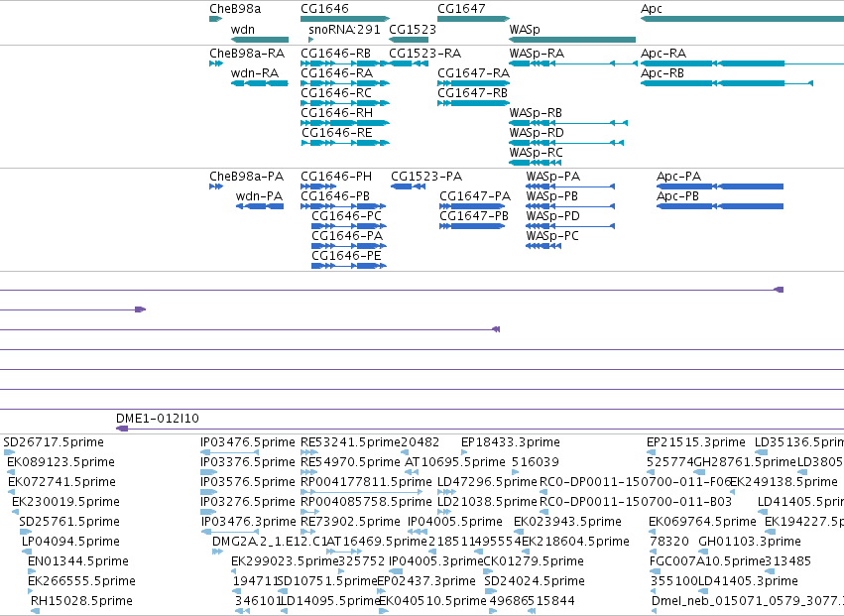Click transcript wdn-RA

pos(260,83)
